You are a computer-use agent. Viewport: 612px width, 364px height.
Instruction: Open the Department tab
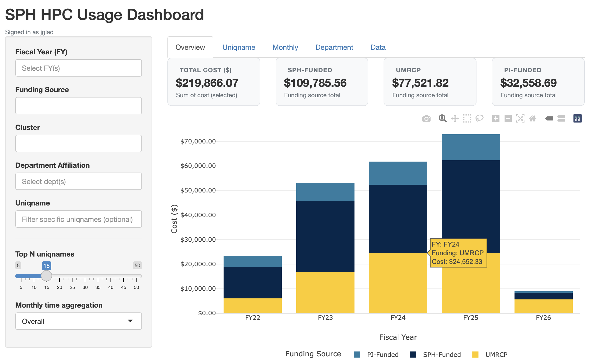tap(334, 47)
